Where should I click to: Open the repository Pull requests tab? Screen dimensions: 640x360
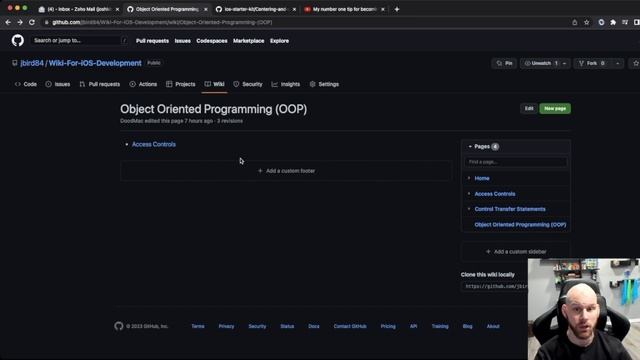pyautogui.click(x=100, y=84)
